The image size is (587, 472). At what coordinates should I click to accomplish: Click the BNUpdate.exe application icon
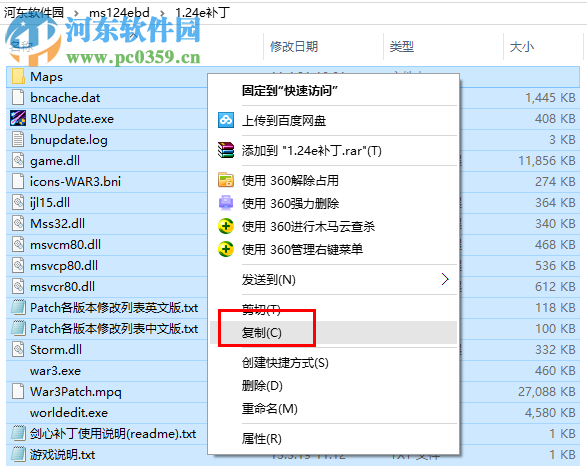tap(18, 119)
